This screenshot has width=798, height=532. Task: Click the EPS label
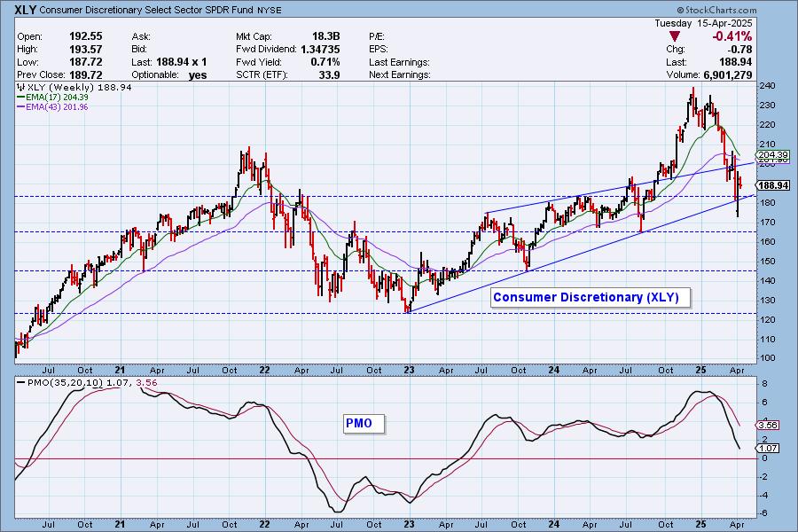378,50
